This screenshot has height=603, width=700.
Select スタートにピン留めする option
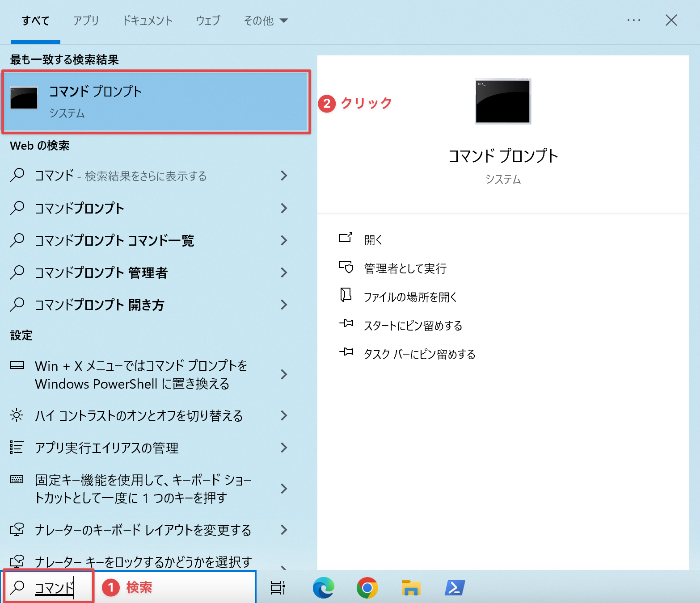[x=413, y=326]
